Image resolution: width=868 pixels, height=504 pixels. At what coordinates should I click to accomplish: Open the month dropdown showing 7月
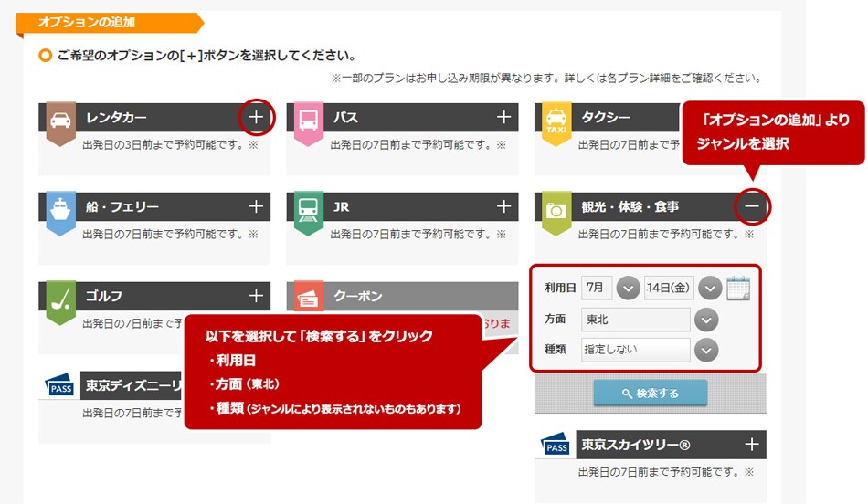(627, 288)
